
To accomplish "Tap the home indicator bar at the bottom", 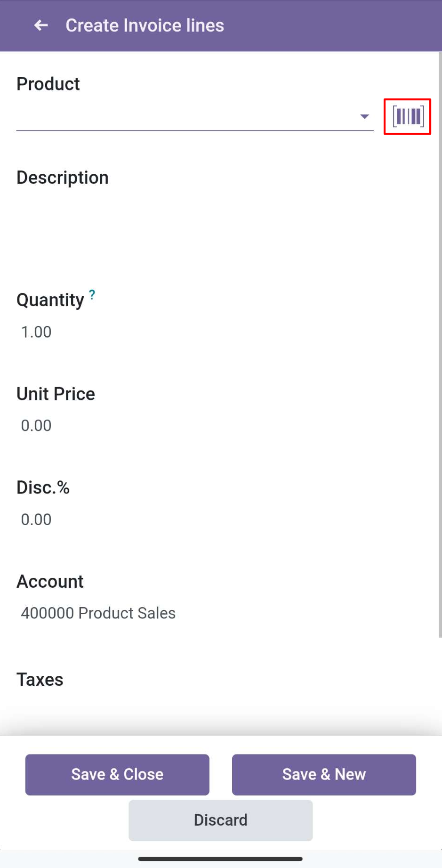I will (x=220, y=859).
